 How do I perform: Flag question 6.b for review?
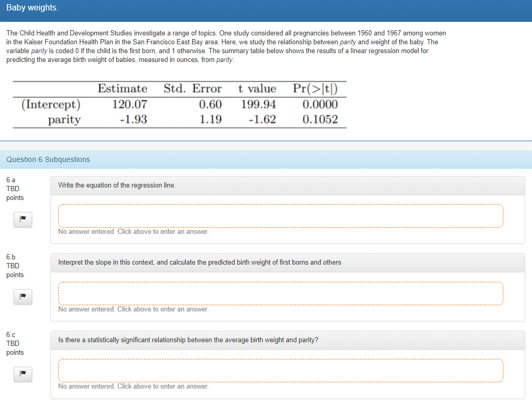(x=23, y=296)
